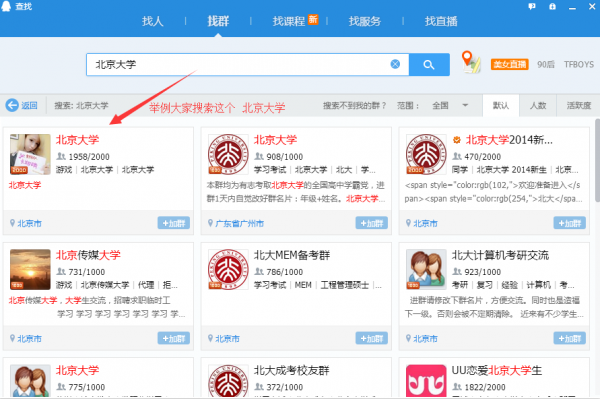Viewport: 600px width, 399px height.
Task: Switch to 找人 tab
Action: point(153,21)
